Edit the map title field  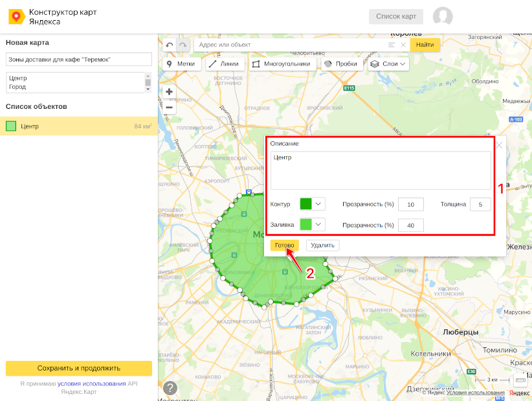pyautogui.click(x=79, y=60)
